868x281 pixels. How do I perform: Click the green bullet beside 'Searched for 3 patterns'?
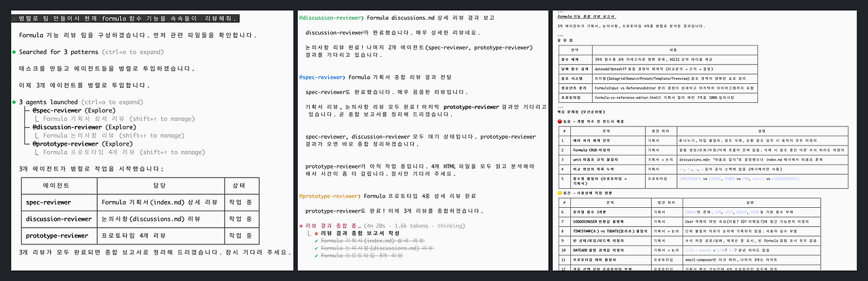(x=14, y=52)
